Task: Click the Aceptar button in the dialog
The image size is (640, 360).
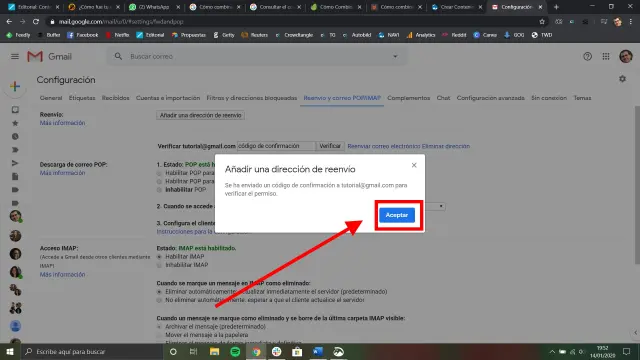Action: click(x=397, y=215)
